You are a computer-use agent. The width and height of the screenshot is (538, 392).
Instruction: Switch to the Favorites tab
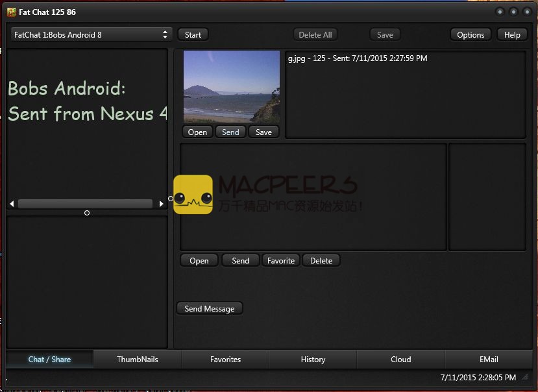(225, 360)
